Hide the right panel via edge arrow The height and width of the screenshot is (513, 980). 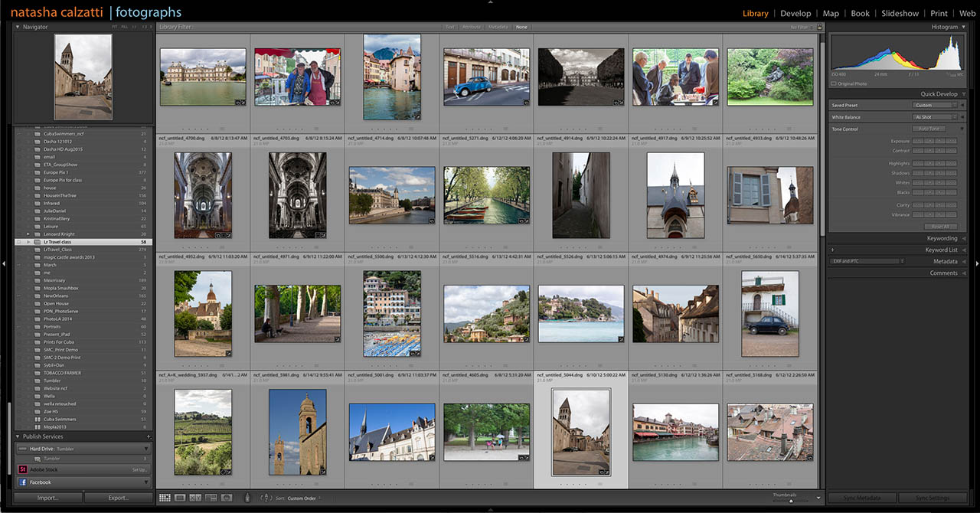[976, 263]
